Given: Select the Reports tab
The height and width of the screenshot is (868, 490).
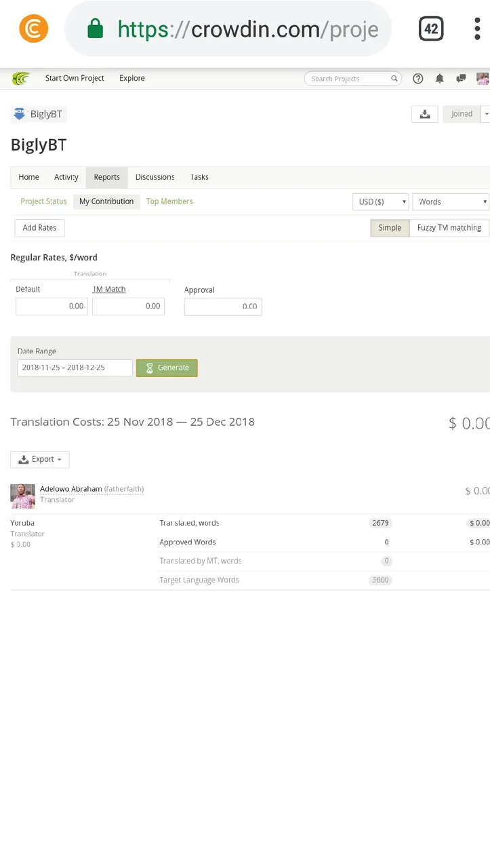Looking at the screenshot, I should click(x=106, y=177).
